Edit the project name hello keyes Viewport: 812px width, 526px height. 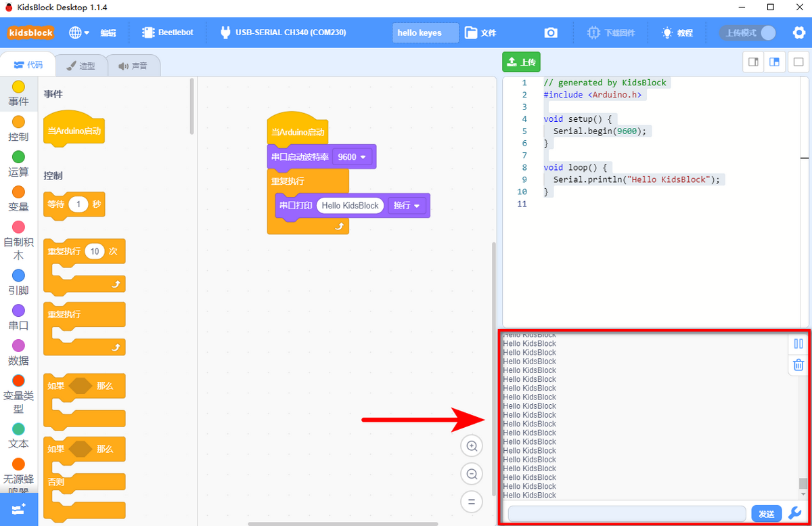pos(425,32)
